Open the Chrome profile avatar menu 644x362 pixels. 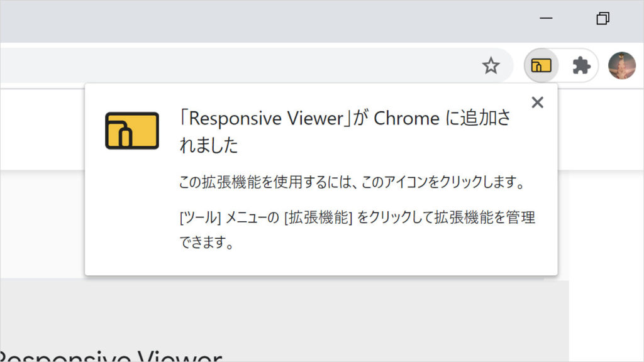(x=622, y=65)
